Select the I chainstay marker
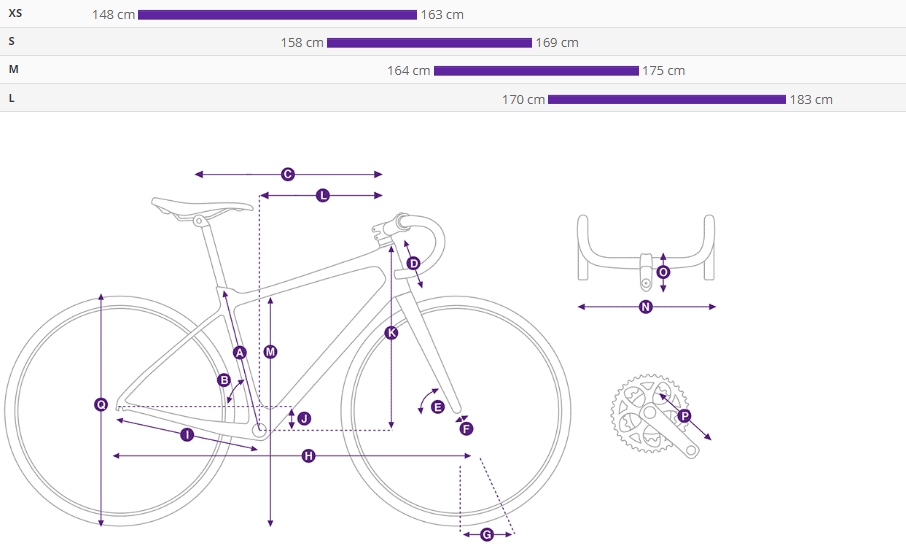Image resolution: width=906 pixels, height=559 pixels. pyautogui.click(x=187, y=435)
